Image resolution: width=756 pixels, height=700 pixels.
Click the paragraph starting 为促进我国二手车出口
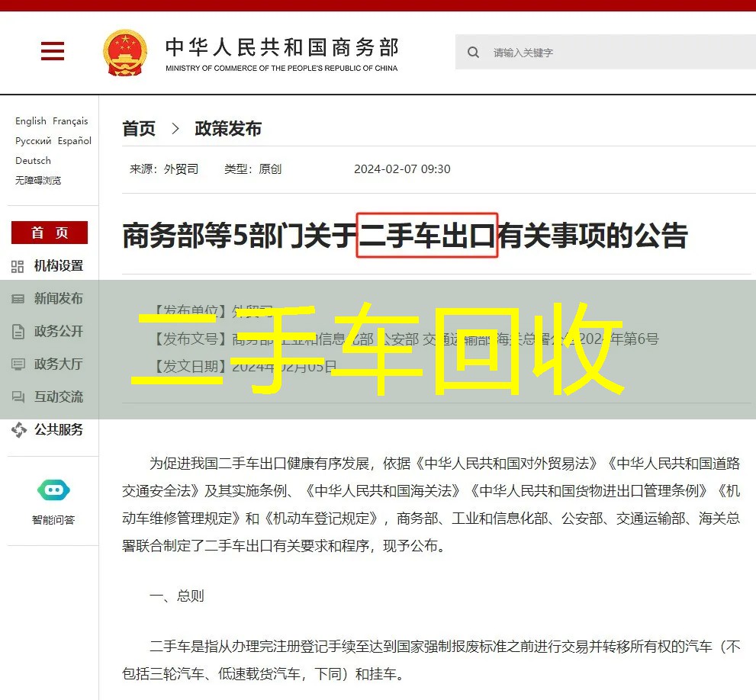click(x=431, y=505)
